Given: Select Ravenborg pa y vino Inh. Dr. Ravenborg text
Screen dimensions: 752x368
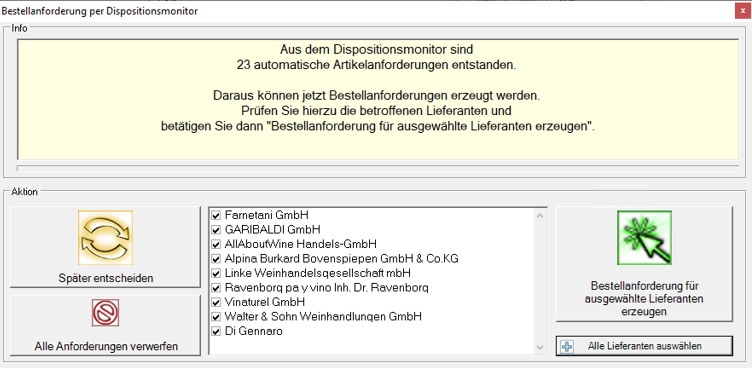Looking at the screenshot, I should [x=327, y=288].
